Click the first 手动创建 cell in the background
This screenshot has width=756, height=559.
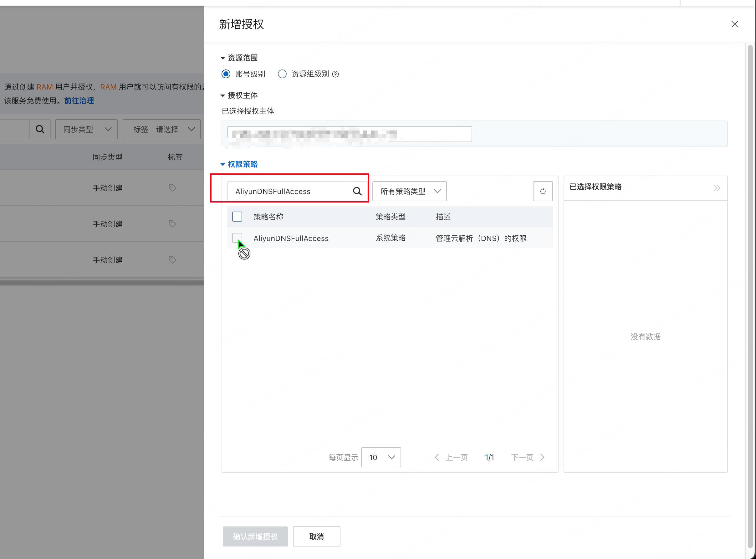click(x=108, y=188)
